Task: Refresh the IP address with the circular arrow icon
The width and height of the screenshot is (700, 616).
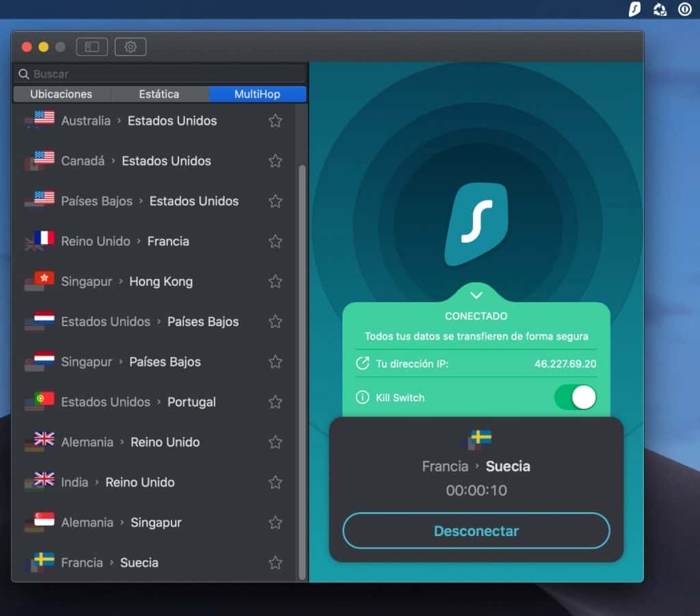Action: 362,363
